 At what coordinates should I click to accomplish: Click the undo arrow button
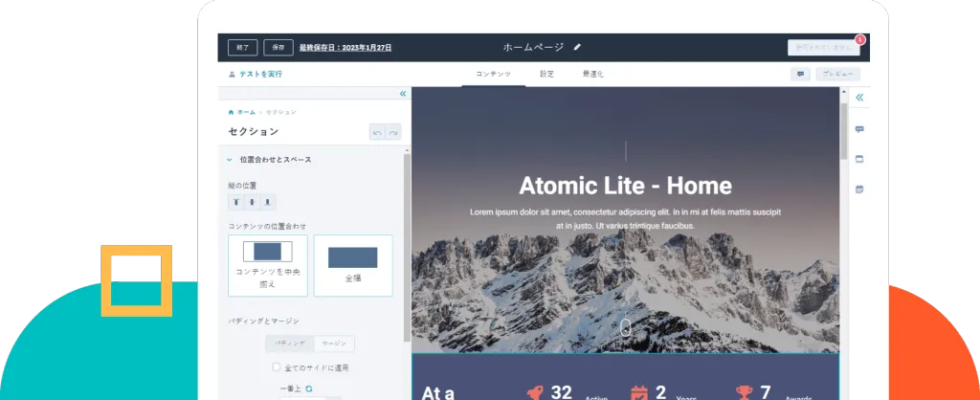(377, 132)
